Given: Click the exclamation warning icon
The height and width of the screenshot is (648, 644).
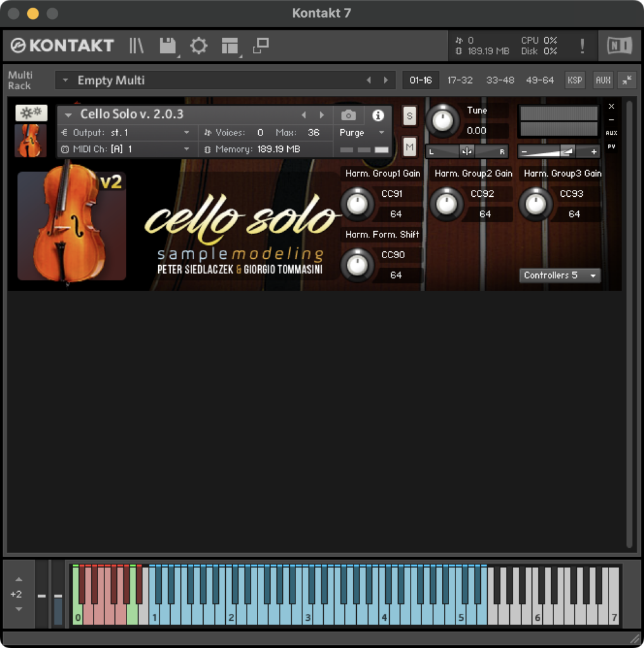Looking at the screenshot, I should point(582,46).
